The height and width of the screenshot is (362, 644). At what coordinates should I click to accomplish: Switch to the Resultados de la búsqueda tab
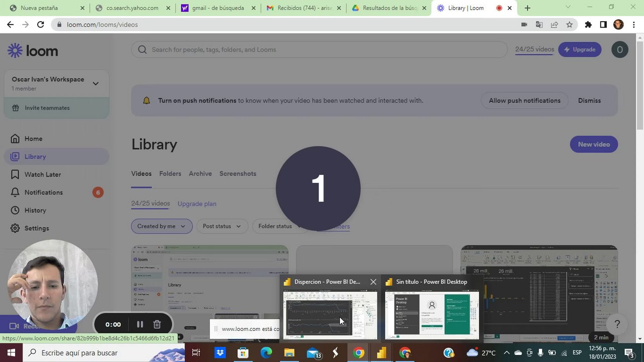point(389,8)
